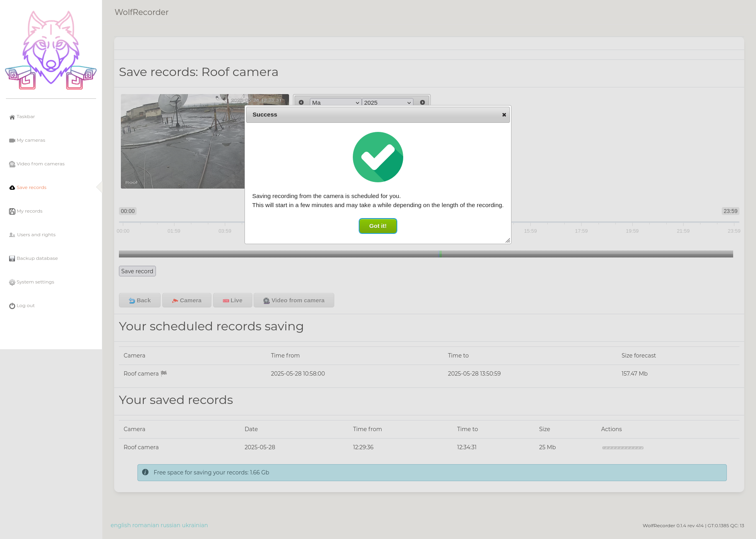Viewport: 756px width, 539px height.
Task: Open Users and rights icon
Action: coord(12,235)
